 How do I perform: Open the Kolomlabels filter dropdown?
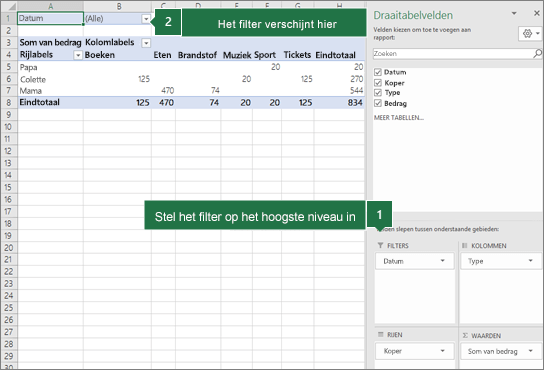146,43
